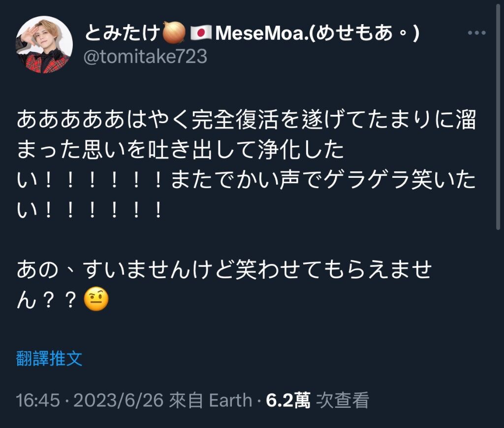Click the 2023/6/26 post date
This screenshot has width=504, height=428.
click(119, 401)
